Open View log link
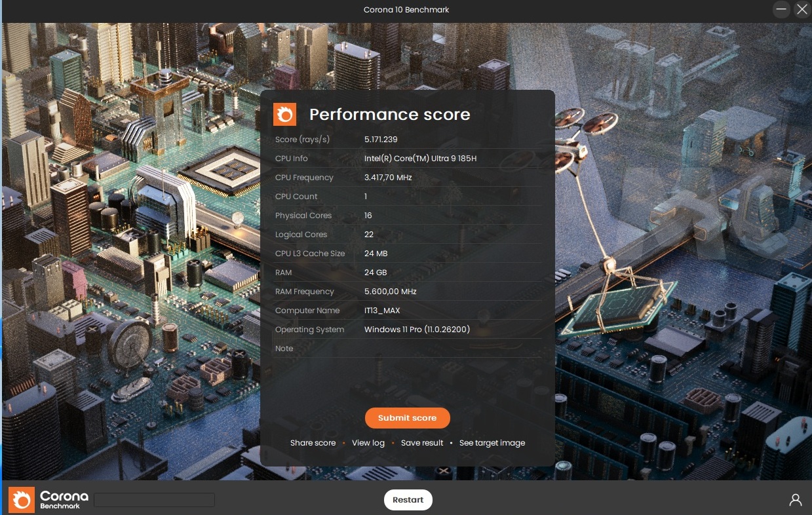 (368, 443)
